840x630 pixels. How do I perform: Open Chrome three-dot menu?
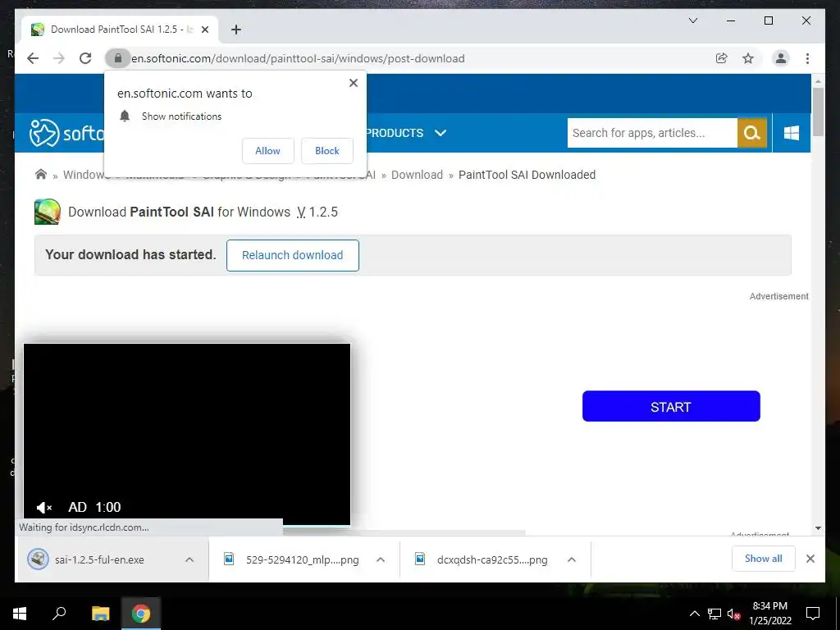(807, 58)
